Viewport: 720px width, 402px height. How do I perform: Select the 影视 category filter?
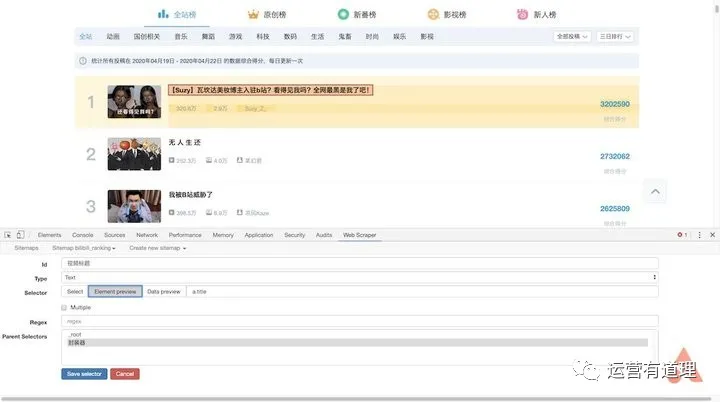tap(427, 36)
